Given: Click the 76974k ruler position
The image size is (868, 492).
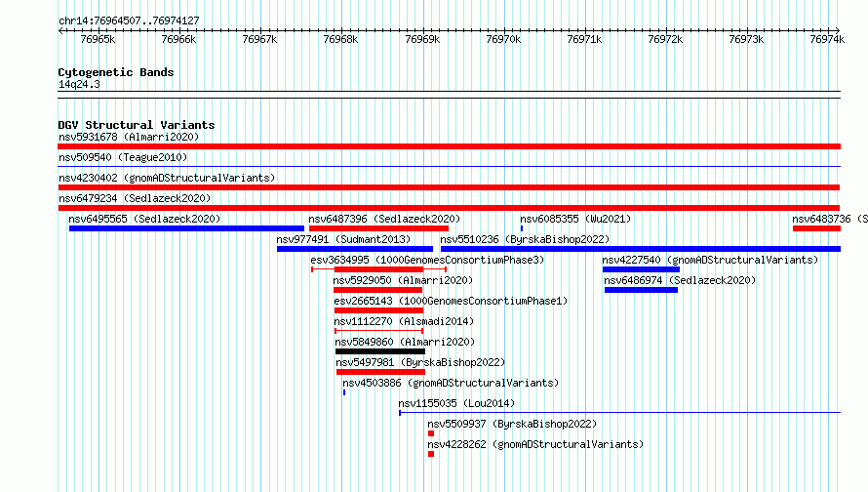Looking at the screenshot, I should (827, 39).
